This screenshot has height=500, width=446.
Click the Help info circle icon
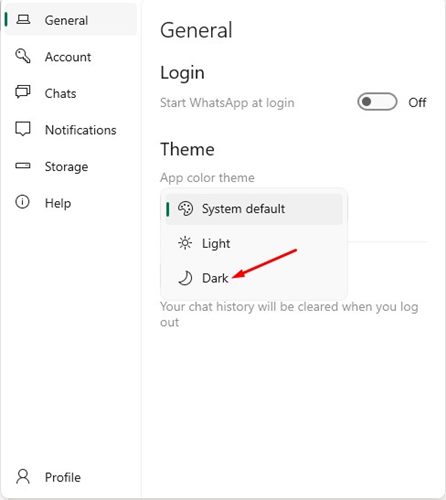(x=22, y=202)
